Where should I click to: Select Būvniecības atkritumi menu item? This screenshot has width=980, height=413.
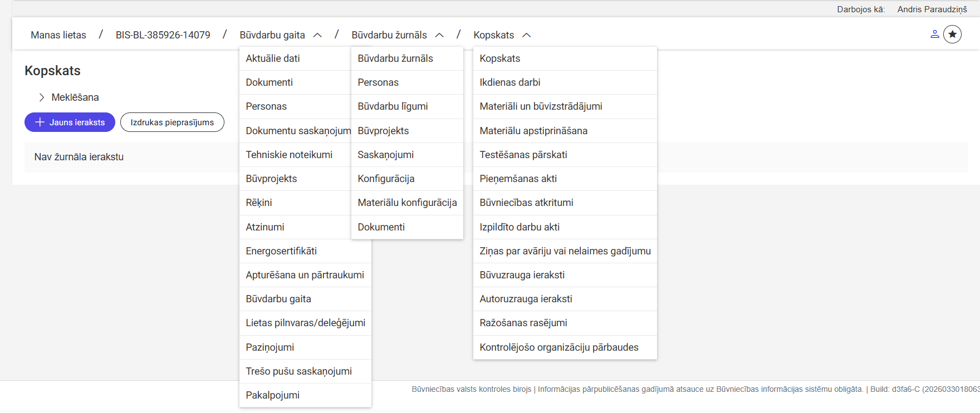click(x=526, y=203)
